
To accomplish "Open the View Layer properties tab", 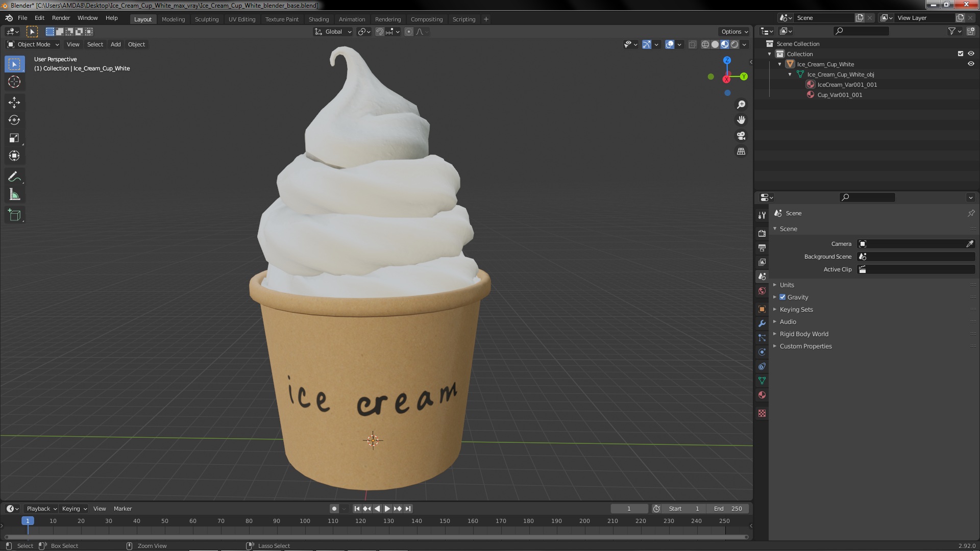I will coord(762,262).
